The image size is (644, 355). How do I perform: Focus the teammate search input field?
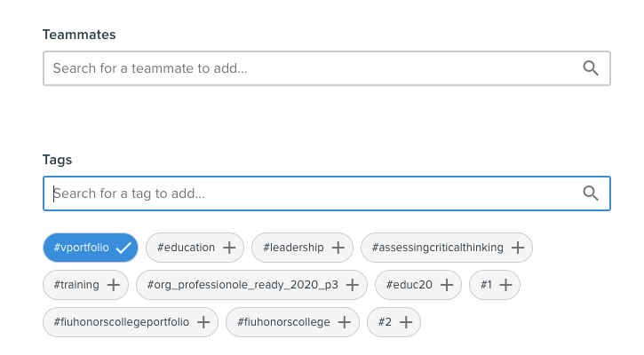pos(327,68)
